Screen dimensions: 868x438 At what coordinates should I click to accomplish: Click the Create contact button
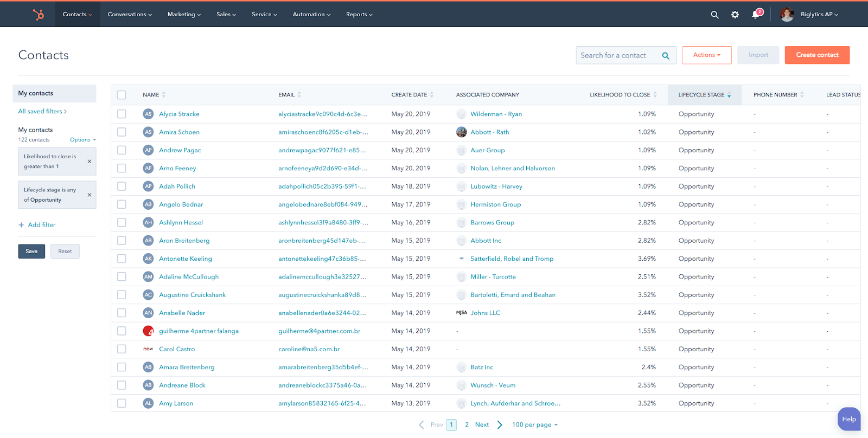[x=817, y=55]
